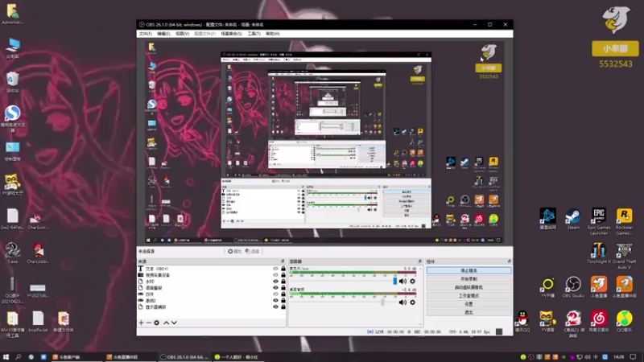Open the 工具(T) menu in OBS
Viewport: 644px width, 362px height.
coord(254,34)
